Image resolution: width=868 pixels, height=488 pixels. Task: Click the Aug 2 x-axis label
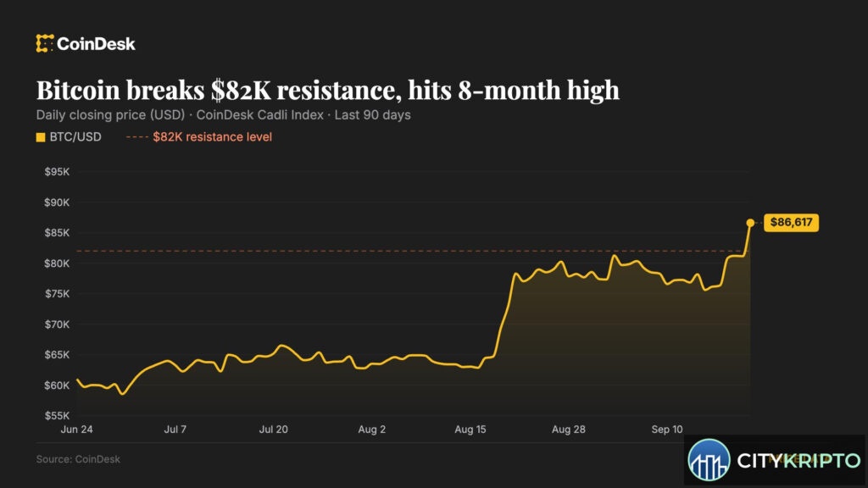tap(372, 430)
